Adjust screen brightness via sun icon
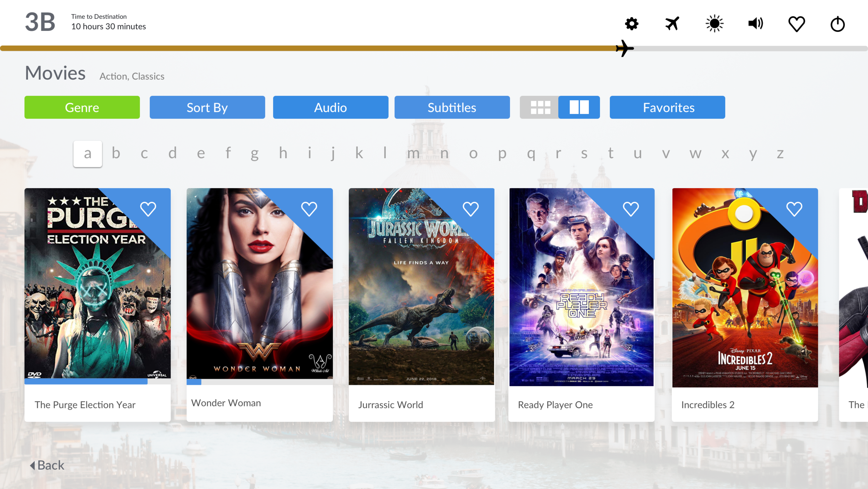Viewport: 868px width, 489px height. point(714,24)
